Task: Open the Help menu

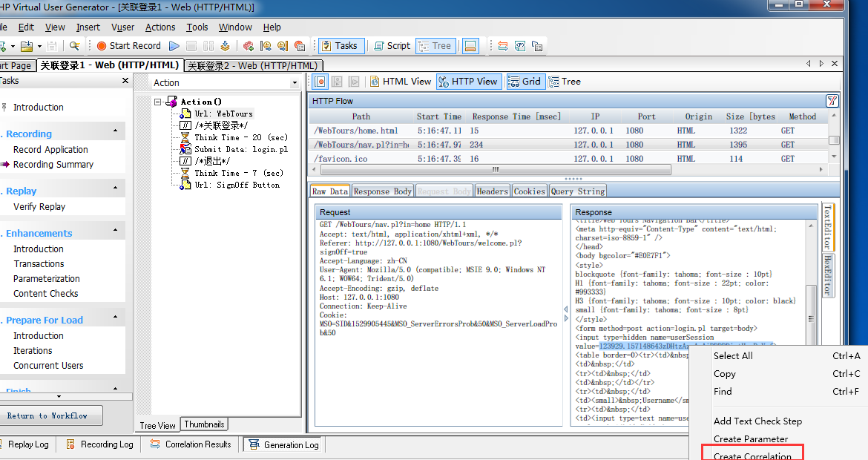Action: [x=272, y=27]
